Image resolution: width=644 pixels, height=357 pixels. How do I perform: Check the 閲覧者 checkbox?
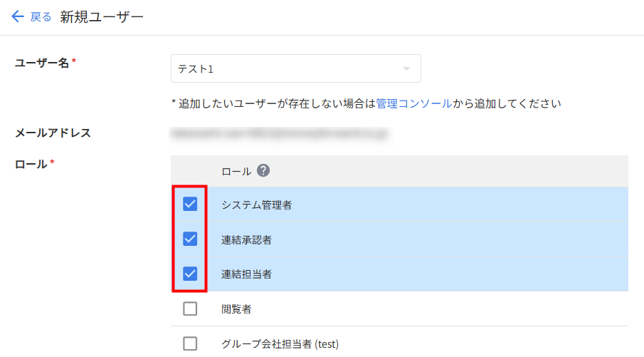coord(190,309)
